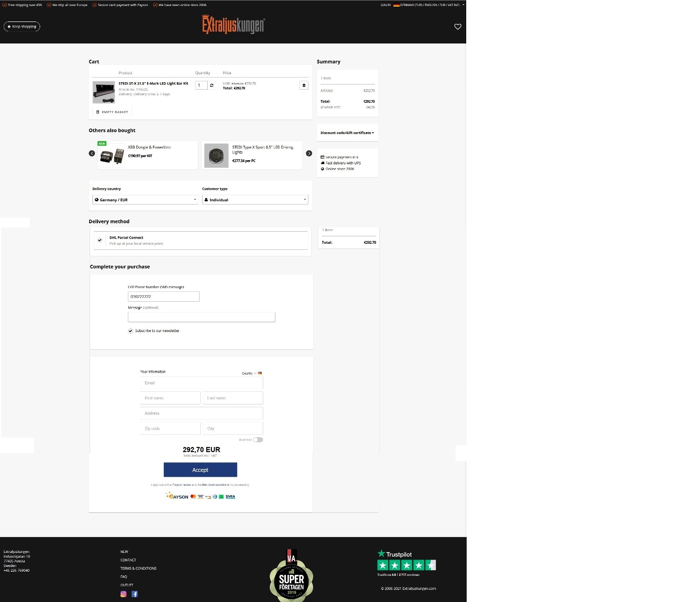This screenshot has height=602, width=700.
Task: Click the Cell Phone Number field
Action: tap(164, 297)
